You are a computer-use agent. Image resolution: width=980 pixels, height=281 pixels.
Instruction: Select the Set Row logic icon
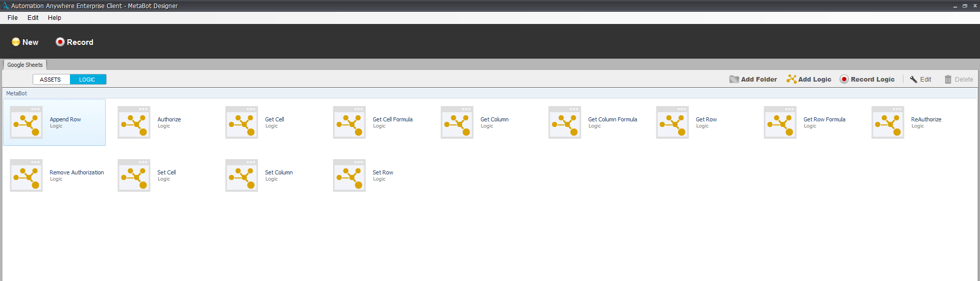click(x=349, y=175)
